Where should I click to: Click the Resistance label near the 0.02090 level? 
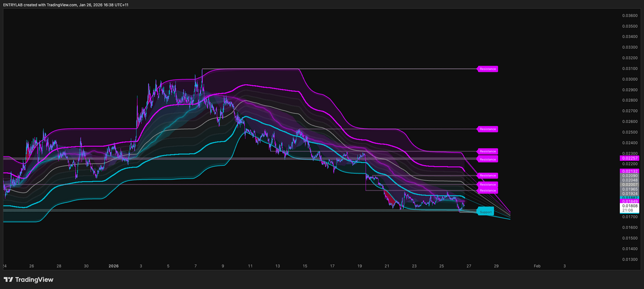pos(488,175)
